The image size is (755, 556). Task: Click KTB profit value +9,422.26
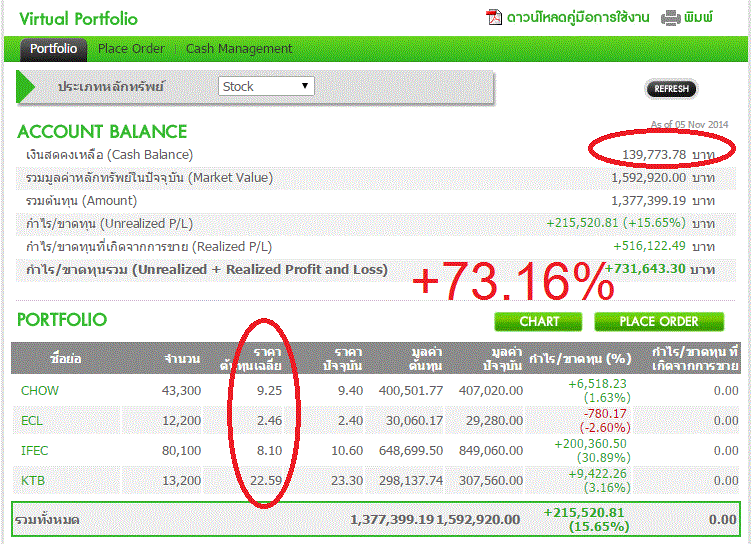click(597, 474)
